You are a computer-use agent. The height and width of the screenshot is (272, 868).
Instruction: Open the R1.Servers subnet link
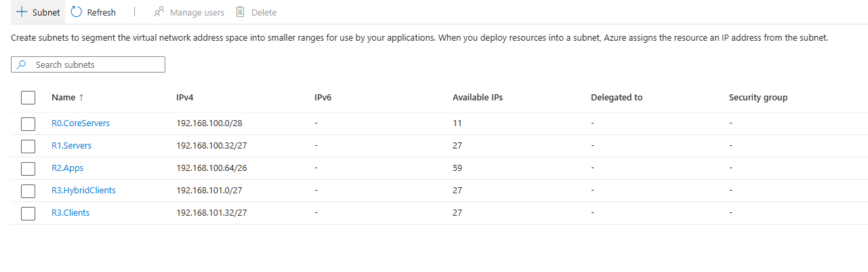coord(71,146)
